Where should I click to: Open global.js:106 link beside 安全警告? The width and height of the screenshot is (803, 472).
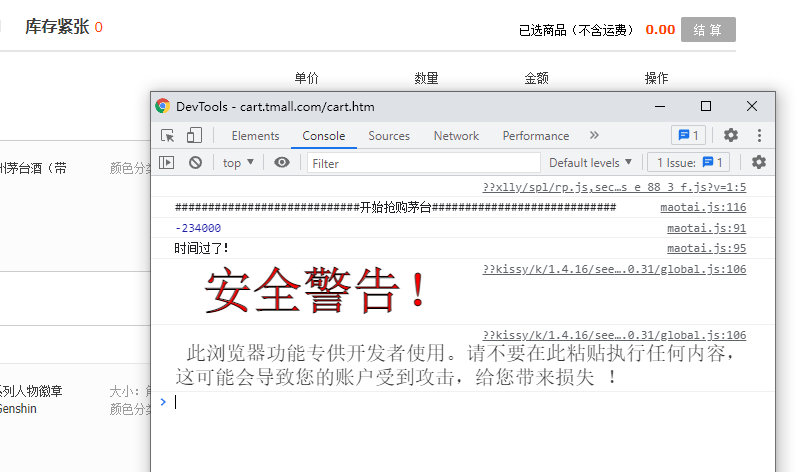pos(614,269)
